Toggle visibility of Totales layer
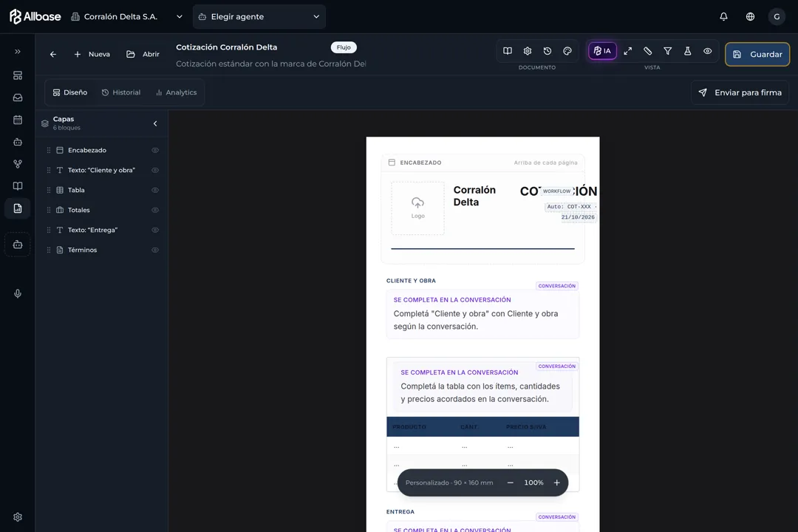This screenshot has width=798, height=532. (x=155, y=210)
